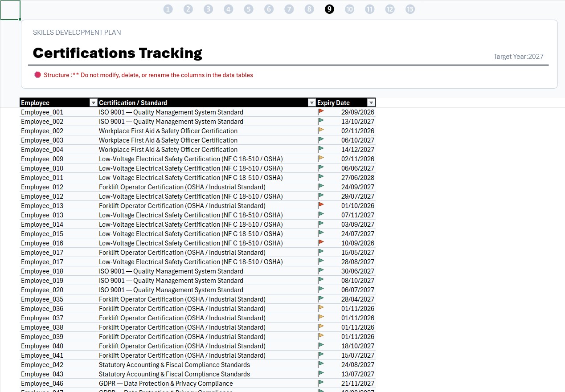The image size is (565, 392).
Task: Go to step 3 navigation circle
Action: pyautogui.click(x=208, y=9)
